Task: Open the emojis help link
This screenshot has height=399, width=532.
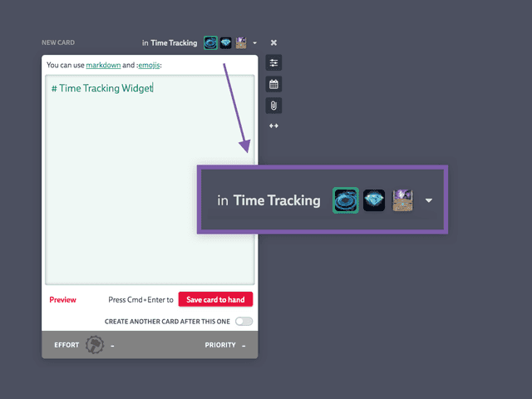Action: pos(151,65)
